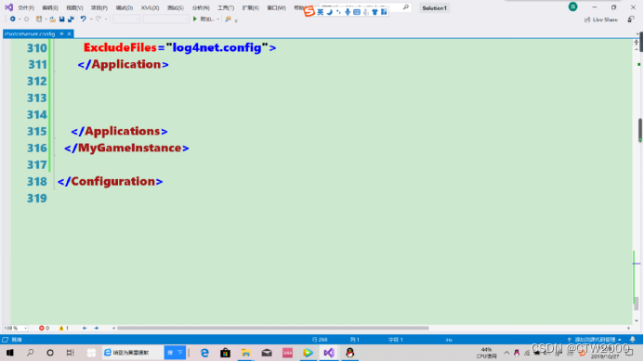Open the solution configurations combo box
This screenshot has width=644, height=362.
[x=126, y=19]
